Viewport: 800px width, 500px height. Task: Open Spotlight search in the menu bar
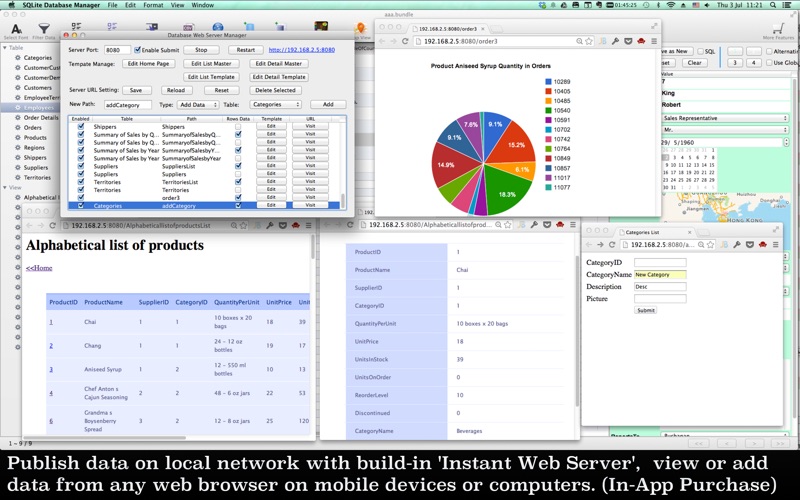tap(773, 5)
